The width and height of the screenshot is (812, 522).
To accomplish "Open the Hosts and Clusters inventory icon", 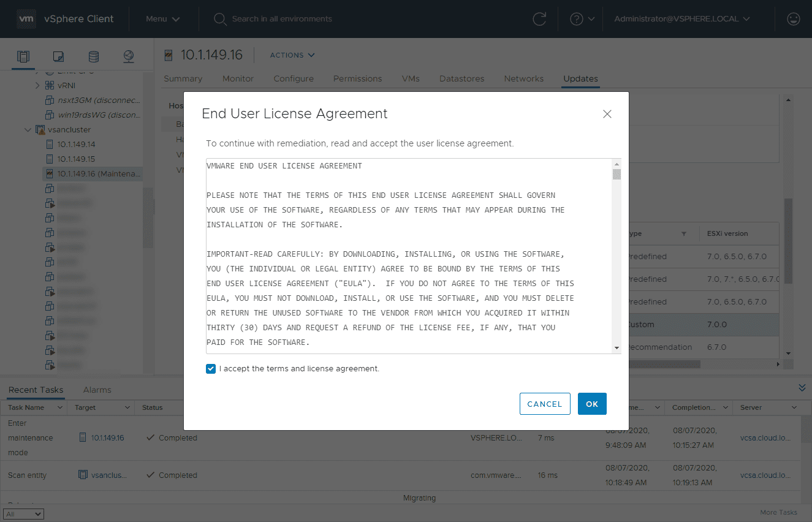I will tap(23, 56).
